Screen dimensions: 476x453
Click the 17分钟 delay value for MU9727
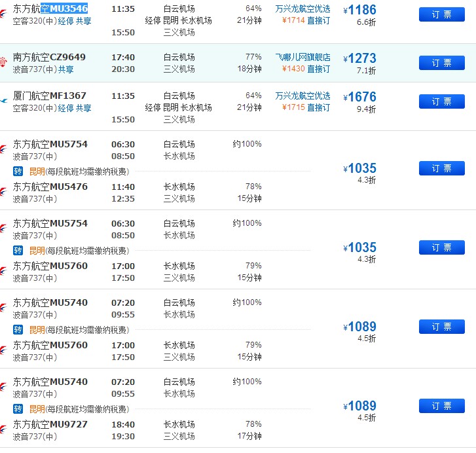pos(249,437)
